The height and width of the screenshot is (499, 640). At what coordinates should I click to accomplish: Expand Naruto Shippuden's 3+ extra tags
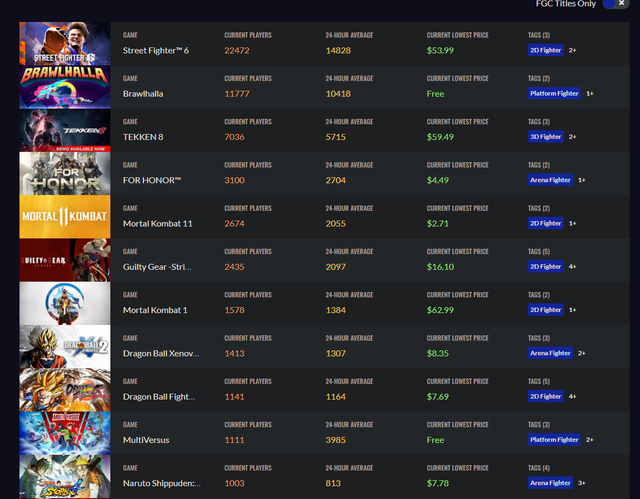[582, 483]
